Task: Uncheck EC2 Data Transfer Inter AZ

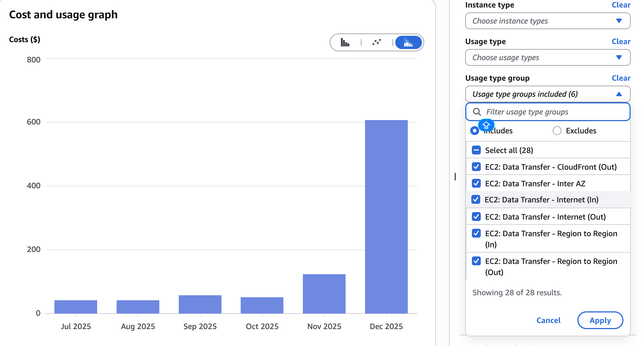Action: point(476,184)
